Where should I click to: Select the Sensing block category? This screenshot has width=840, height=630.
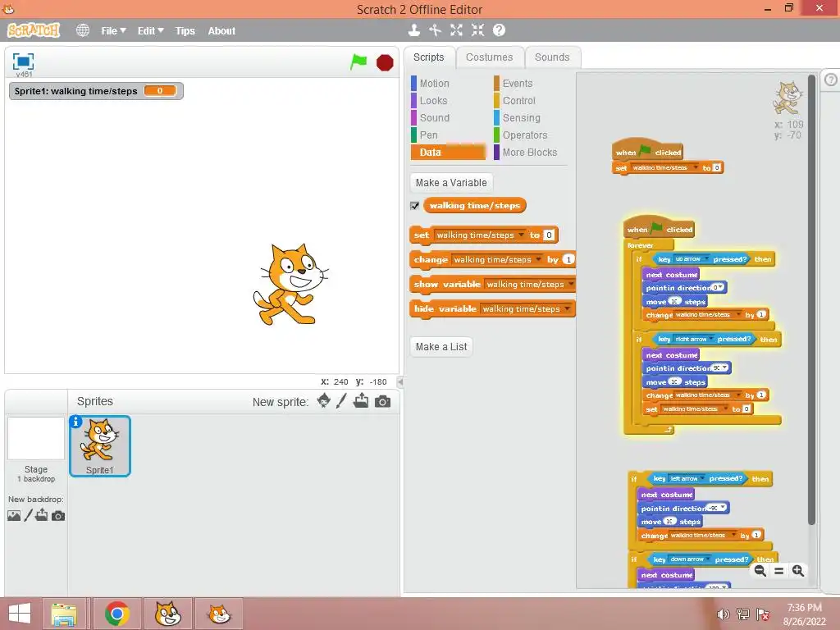coord(521,118)
